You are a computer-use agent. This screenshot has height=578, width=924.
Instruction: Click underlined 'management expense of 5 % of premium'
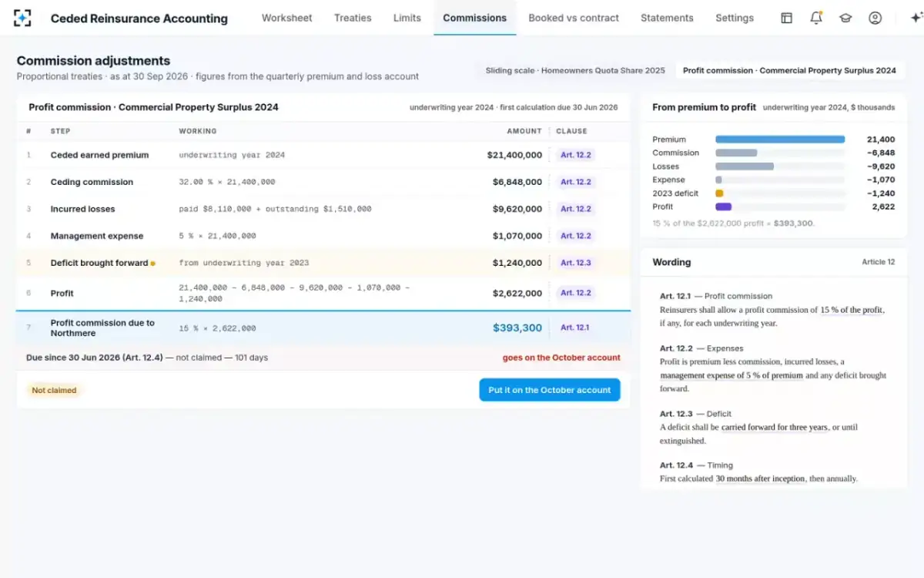tap(731, 375)
